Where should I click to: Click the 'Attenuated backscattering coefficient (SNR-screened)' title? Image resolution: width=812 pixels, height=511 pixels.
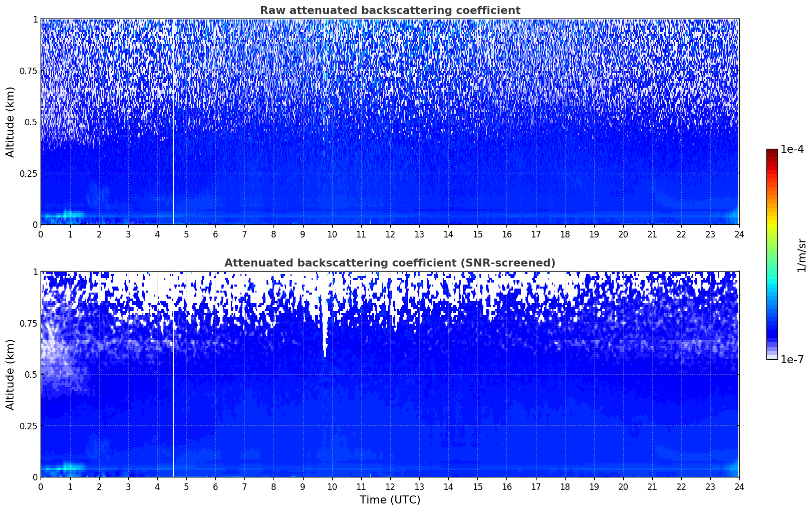pos(390,263)
